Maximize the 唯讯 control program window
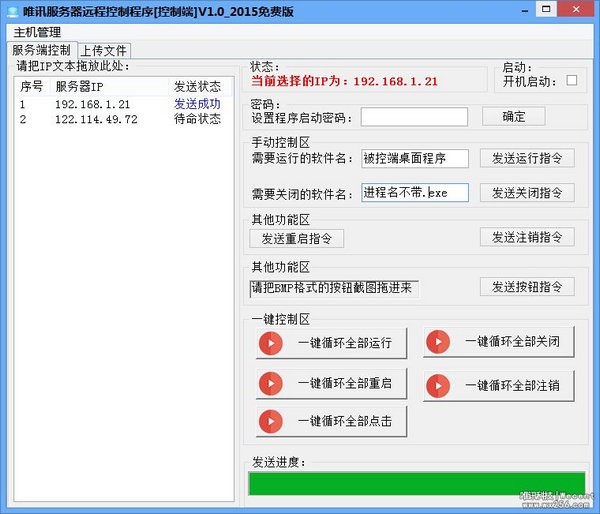The image size is (600, 514). click(546, 9)
